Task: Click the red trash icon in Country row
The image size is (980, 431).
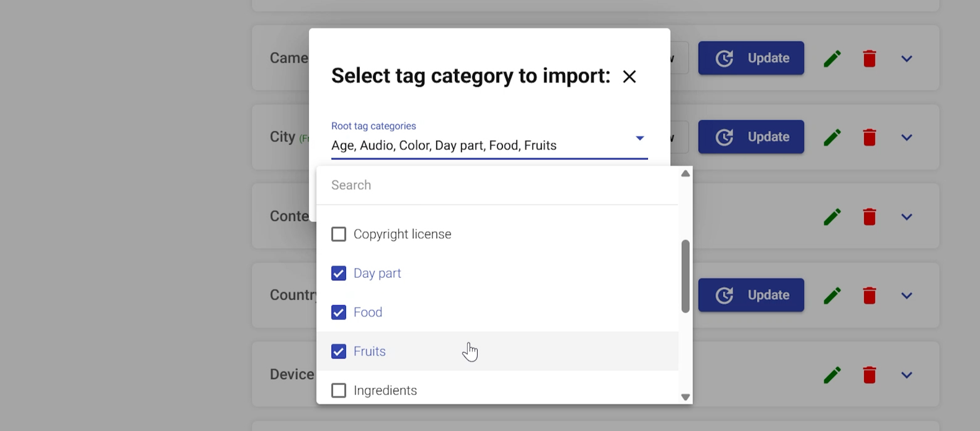Action: 869,296
